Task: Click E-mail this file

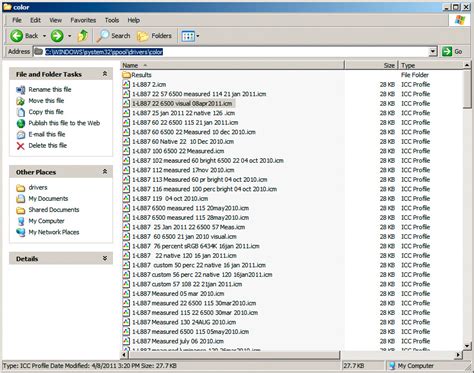Action: 47,134
